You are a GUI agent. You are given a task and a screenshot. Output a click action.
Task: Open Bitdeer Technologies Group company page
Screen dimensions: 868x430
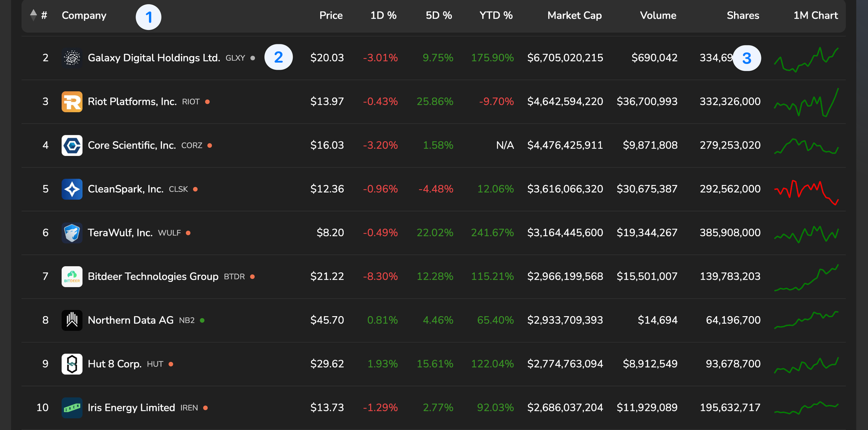point(153,277)
